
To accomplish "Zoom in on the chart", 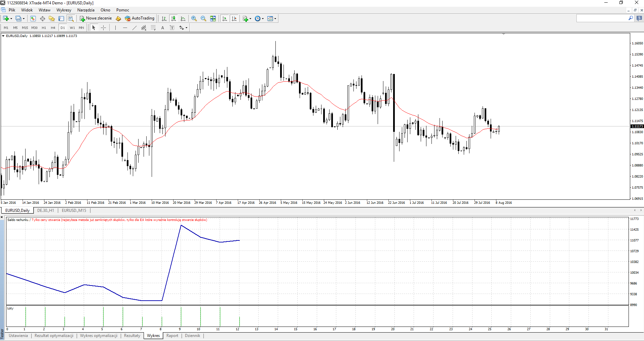I will pyautogui.click(x=194, y=18).
